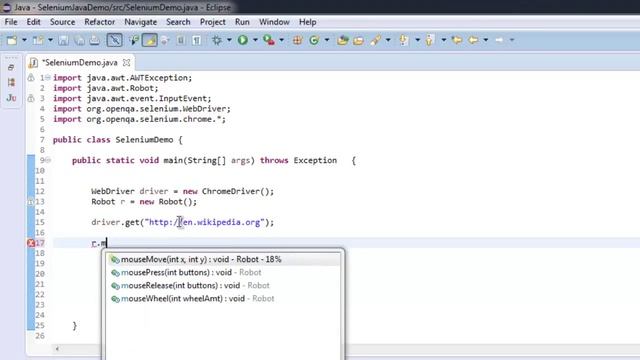Select the SeleniumDemo.java editor tab

(80, 63)
